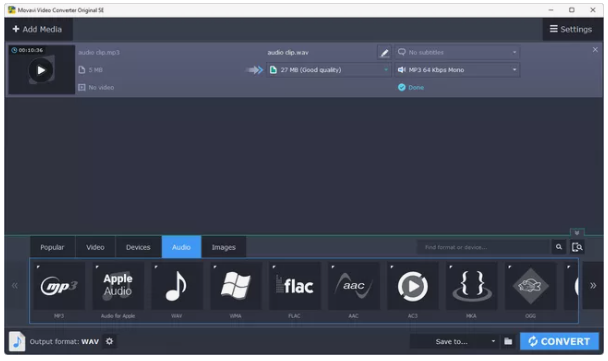Click the detect device icon beside search

pyautogui.click(x=577, y=247)
